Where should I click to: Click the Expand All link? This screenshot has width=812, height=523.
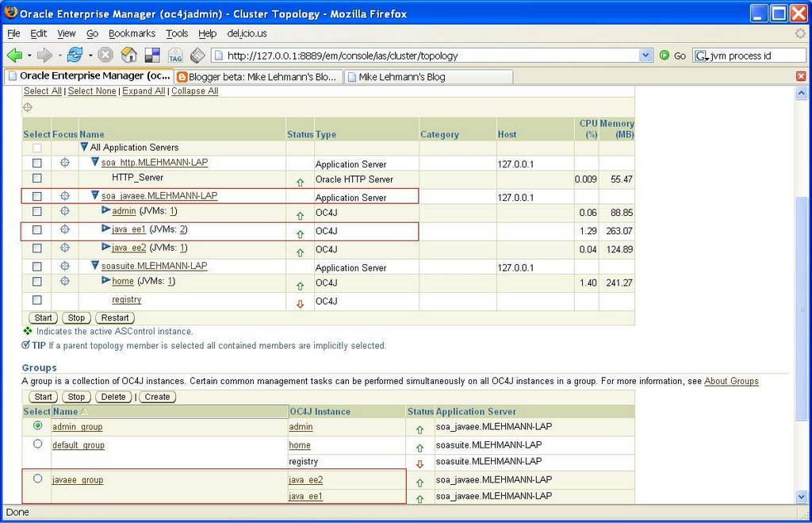pos(144,90)
